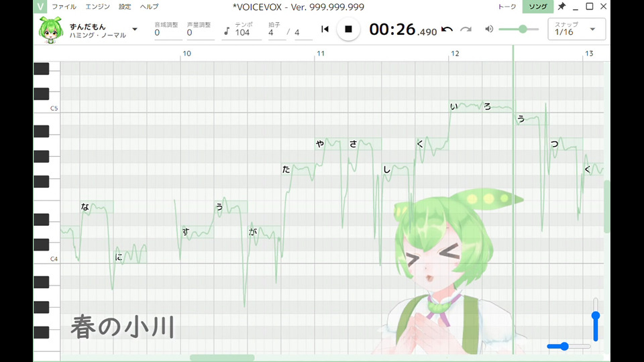Edit the テンポ value 104

pos(248,32)
